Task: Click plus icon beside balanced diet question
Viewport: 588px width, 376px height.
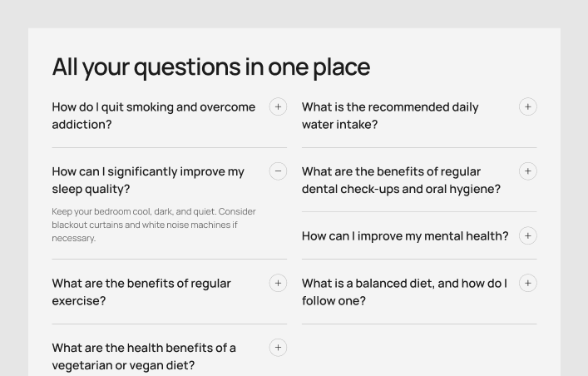Action: tap(527, 283)
